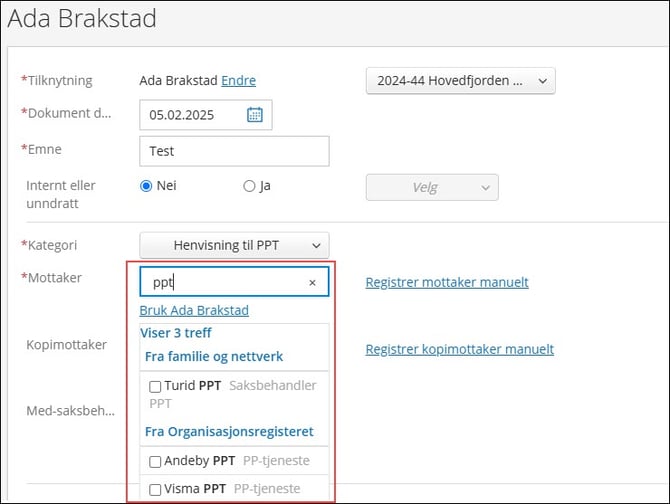The height and width of the screenshot is (504, 670).
Task: Click the Endre link next to Tilknytning
Action: (238, 81)
